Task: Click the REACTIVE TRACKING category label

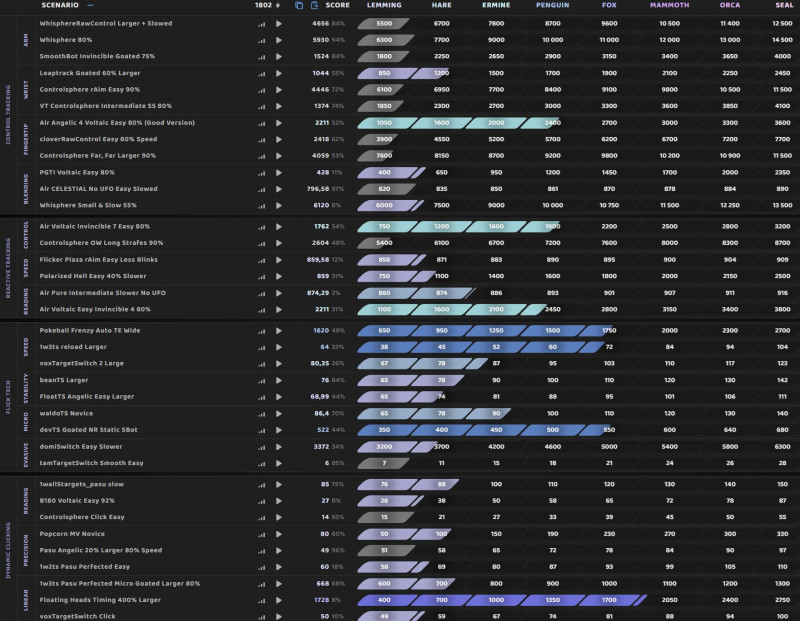Action: coord(8,268)
